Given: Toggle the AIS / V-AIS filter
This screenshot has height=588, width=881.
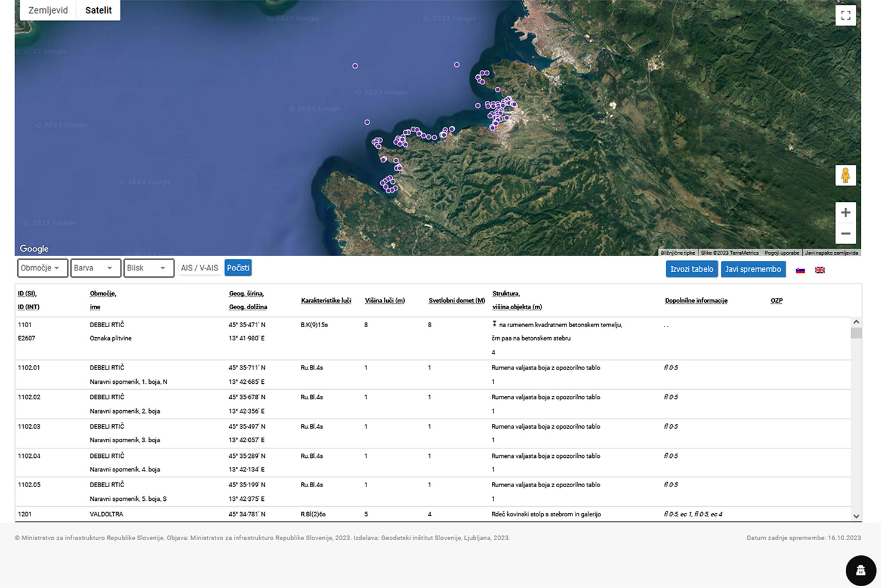Looking at the screenshot, I should [x=199, y=268].
